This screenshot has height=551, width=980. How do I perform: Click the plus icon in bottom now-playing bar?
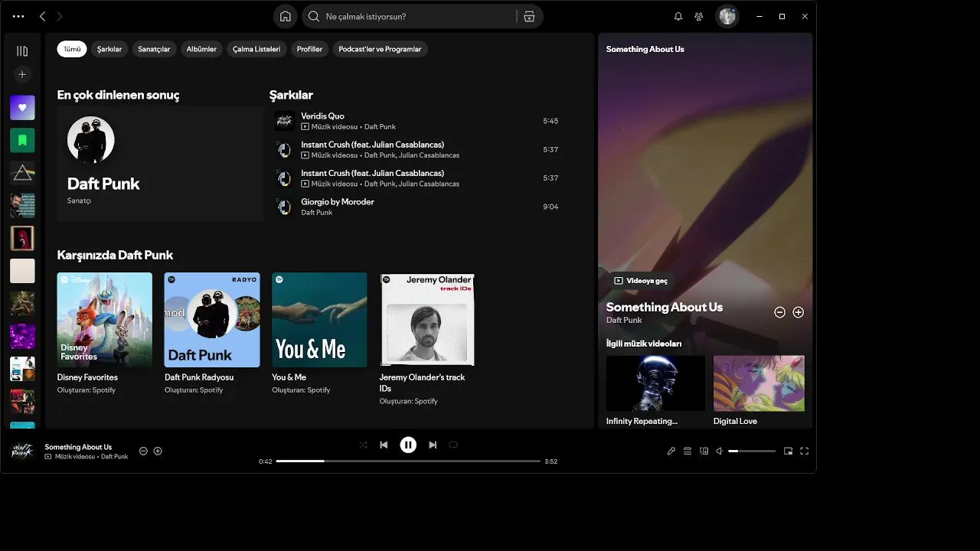pos(158,452)
